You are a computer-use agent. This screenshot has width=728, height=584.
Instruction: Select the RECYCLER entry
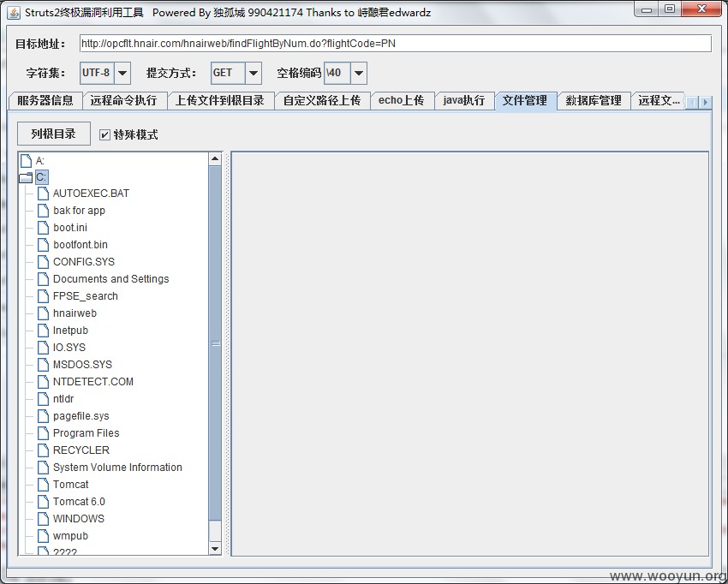pyautogui.click(x=81, y=450)
